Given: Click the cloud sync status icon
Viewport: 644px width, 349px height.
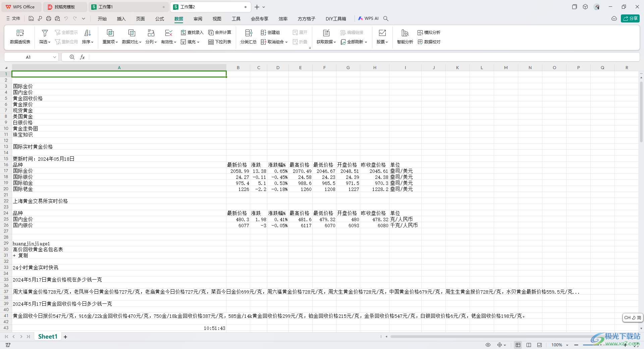Looking at the screenshot, I should click(614, 19).
